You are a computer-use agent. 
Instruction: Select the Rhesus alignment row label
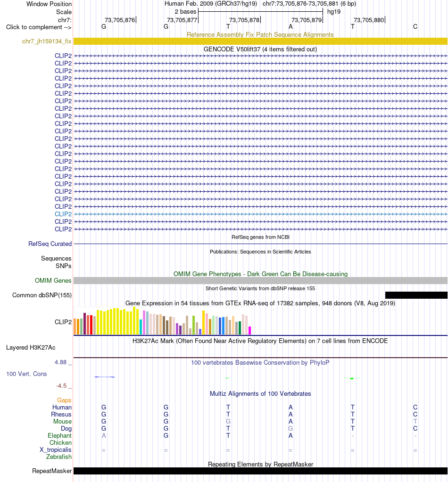click(61, 414)
